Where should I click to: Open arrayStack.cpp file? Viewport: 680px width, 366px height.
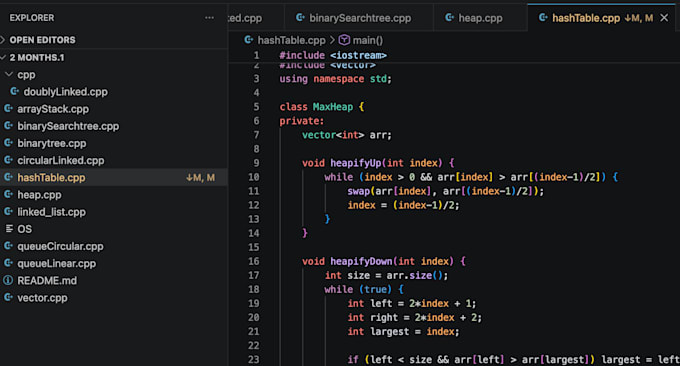click(x=53, y=109)
